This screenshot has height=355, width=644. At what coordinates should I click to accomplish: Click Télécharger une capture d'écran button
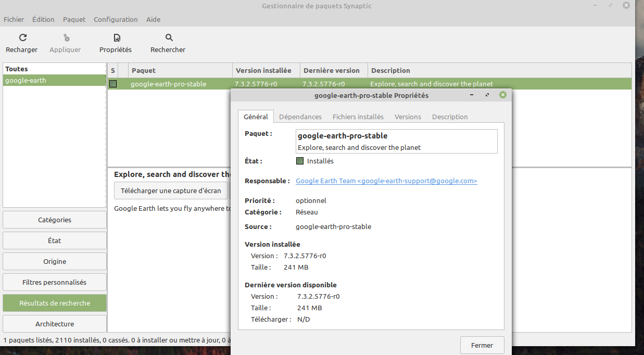click(171, 191)
